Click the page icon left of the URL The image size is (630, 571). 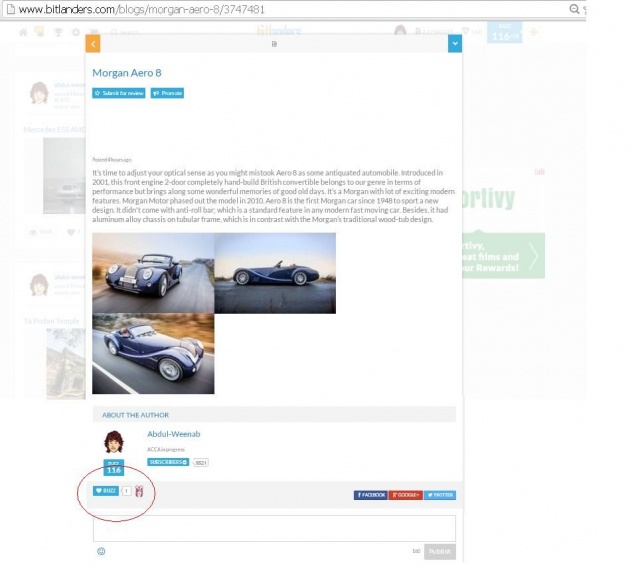[x=10, y=9]
